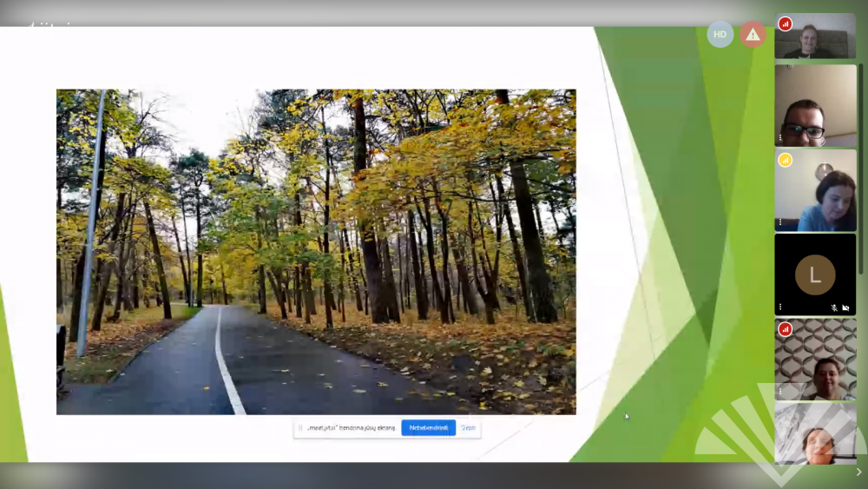The width and height of the screenshot is (868, 489).
Task: Open three-dot menu on L participant tile
Action: pyautogui.click(x=780, y=307)
